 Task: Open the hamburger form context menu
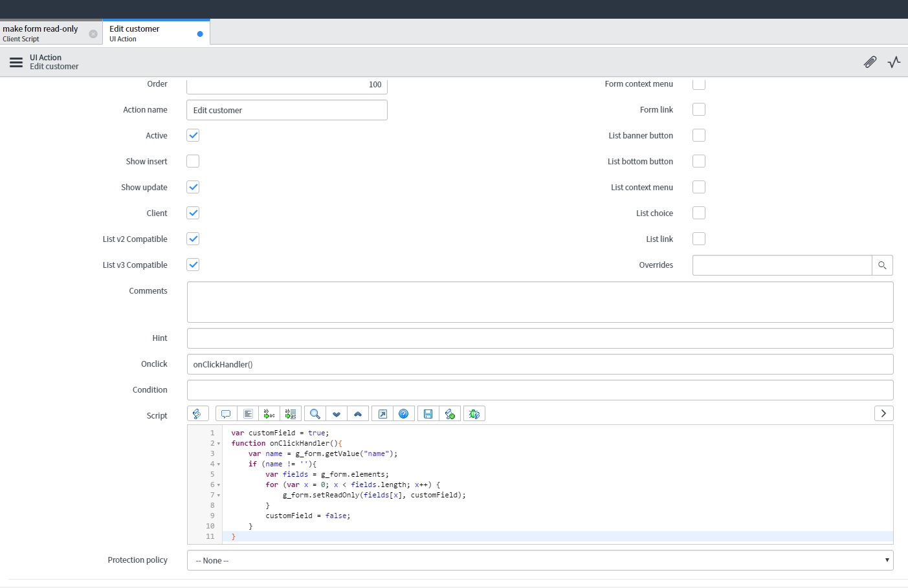coord(16,62)
